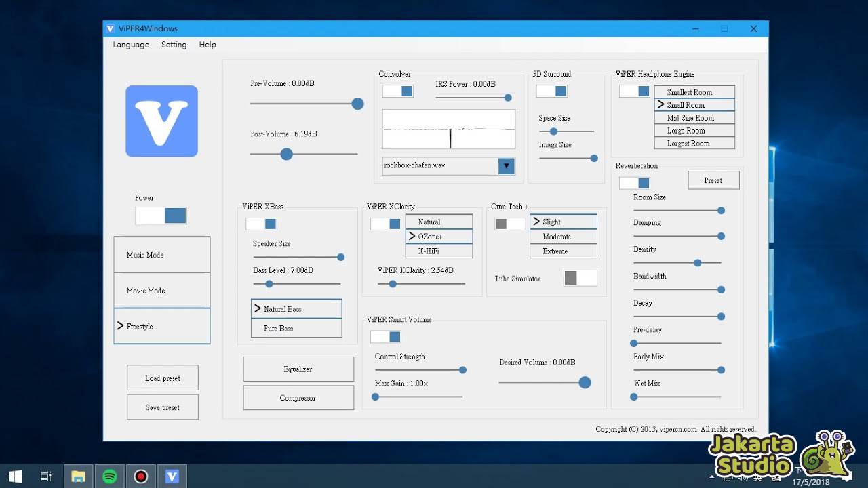Image resolution: width=868 pixels, height=488 pixels.
Task: Click the red recorder icon in taskbar
Action: pos(140,476)
